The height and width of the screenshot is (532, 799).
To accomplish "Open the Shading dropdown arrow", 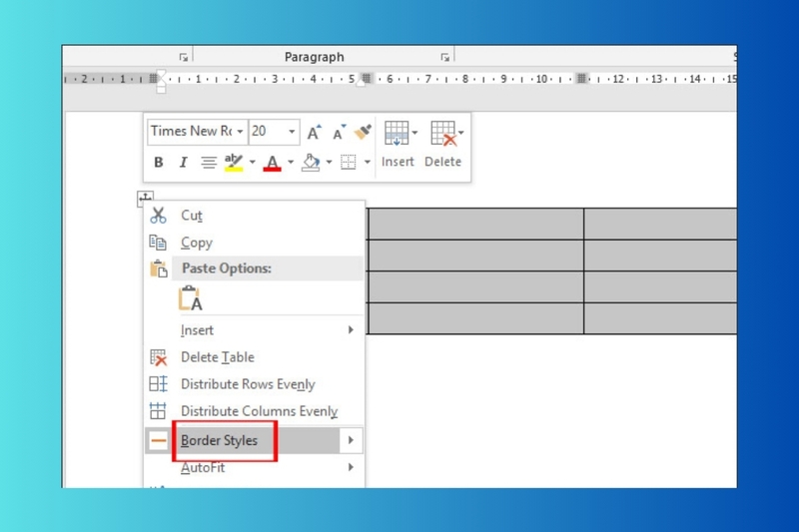I will click(x=329, y=163).
